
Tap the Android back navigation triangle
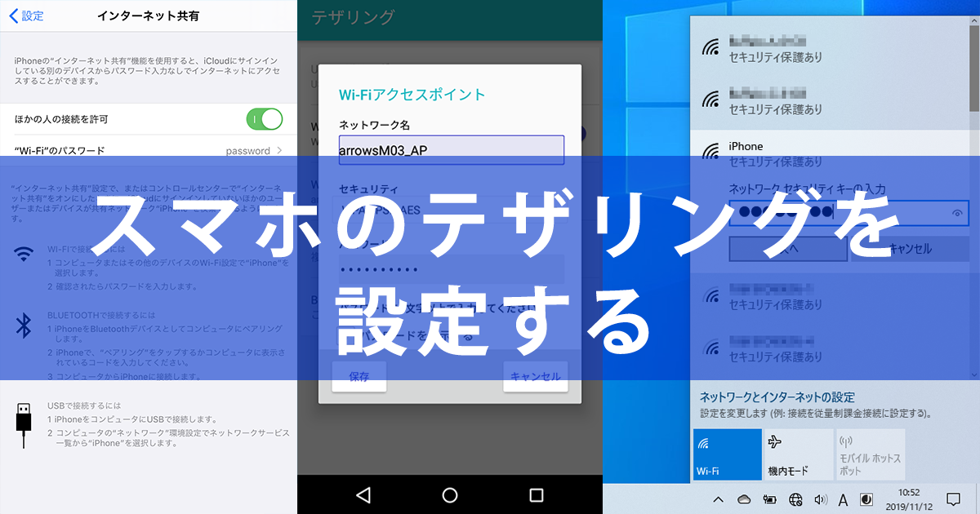[363, 494]
